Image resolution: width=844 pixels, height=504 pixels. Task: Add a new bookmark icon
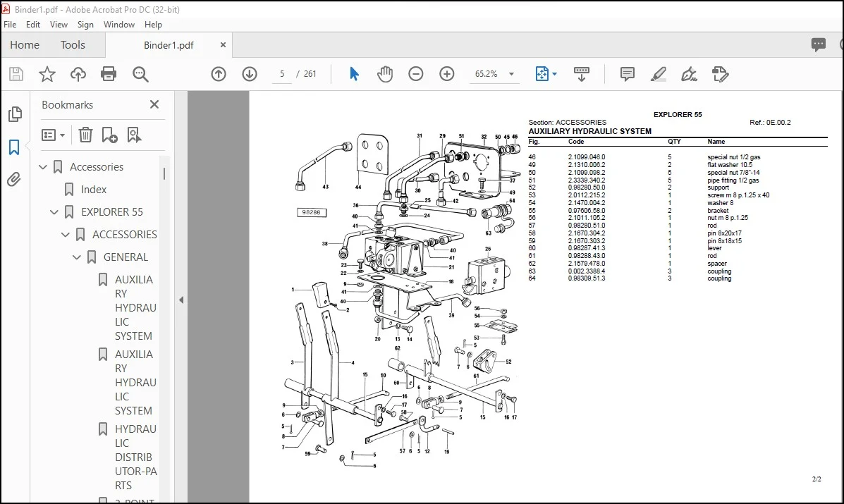click(110, 135)
